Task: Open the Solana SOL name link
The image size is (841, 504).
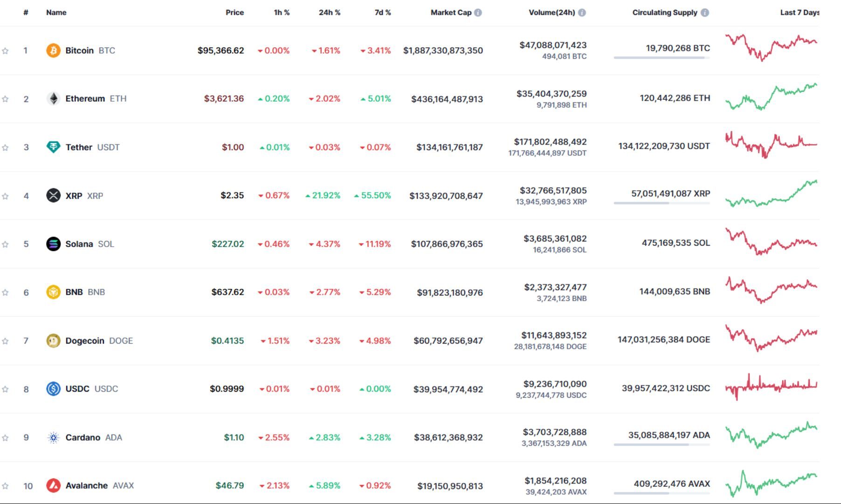Action: click(79, 244)
